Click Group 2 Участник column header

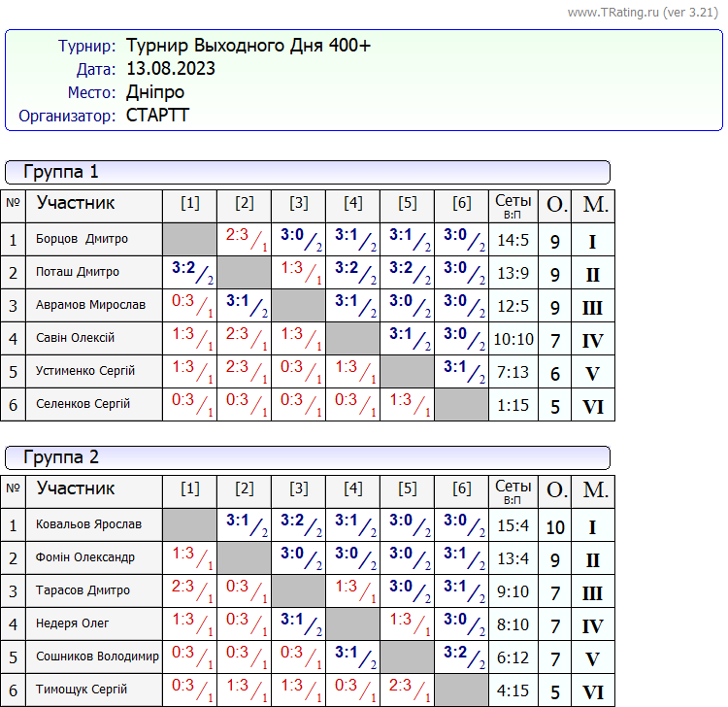click(x=76, y=488)
